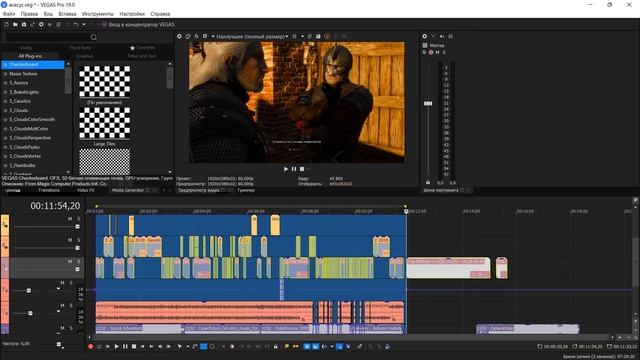Click the Master volume fader handle
640x360 pixels.
click(428, 104)
